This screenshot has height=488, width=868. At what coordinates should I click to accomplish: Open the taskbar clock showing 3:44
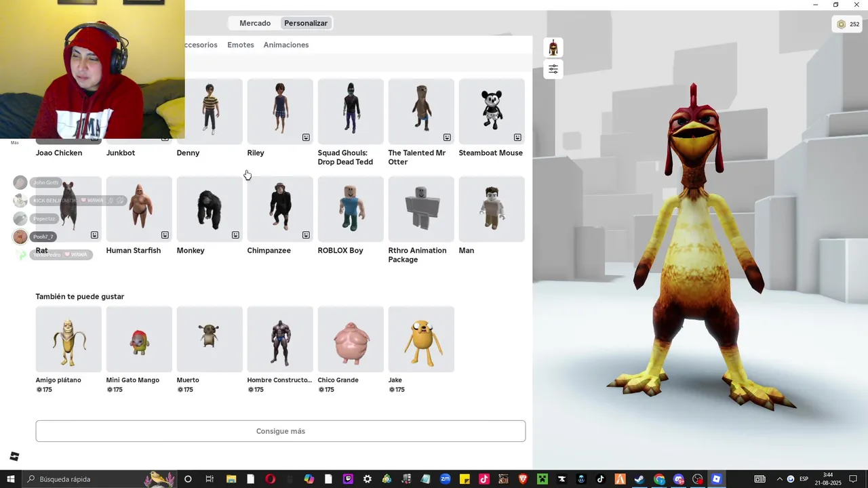[x=828, y=479]
